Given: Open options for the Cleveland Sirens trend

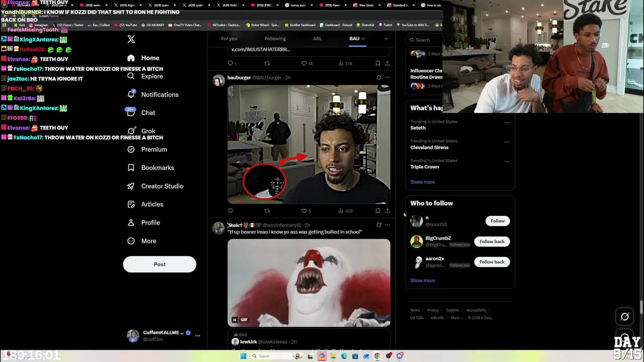Looking at the screenshot, I should point(507,142).
